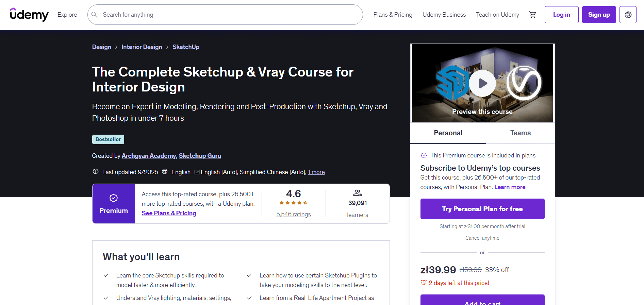644x305 pixels.
Task: Switch to the Teams tab
Action: (521, 133)
